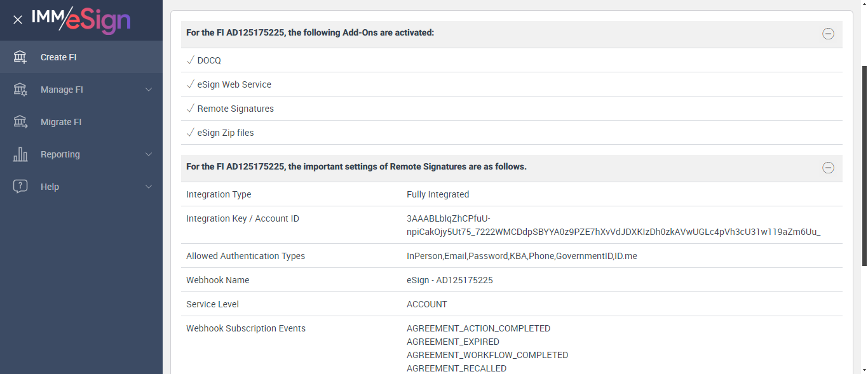The width and height of the screenshot is (868, 374).
Task: Expand the Help submenu chevron
Action: [149, 187]
